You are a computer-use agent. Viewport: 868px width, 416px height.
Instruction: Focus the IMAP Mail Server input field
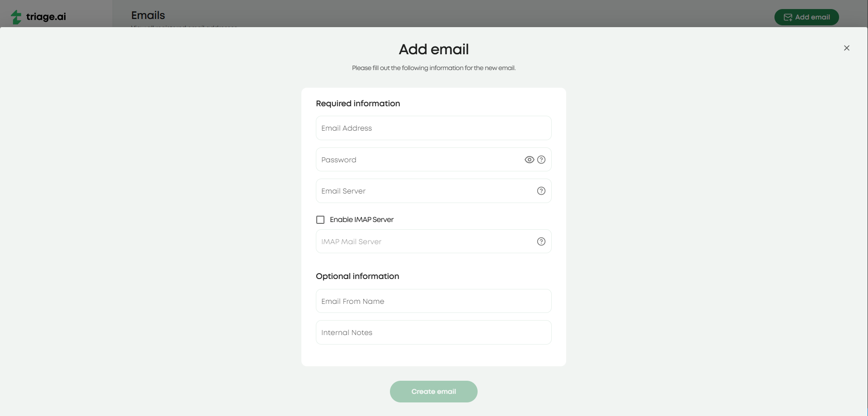click(x=425, y=241)
